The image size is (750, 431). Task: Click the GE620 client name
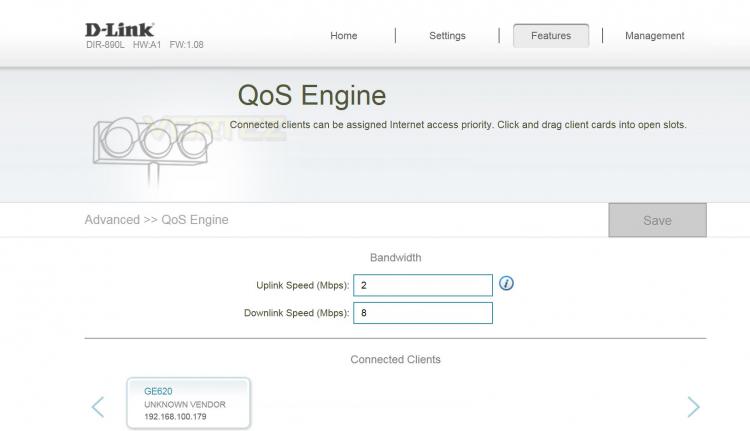(158, 391)
